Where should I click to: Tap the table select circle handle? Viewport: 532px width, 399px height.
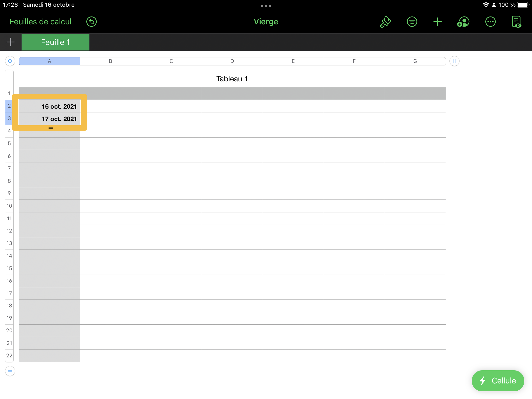pos(10,61)
